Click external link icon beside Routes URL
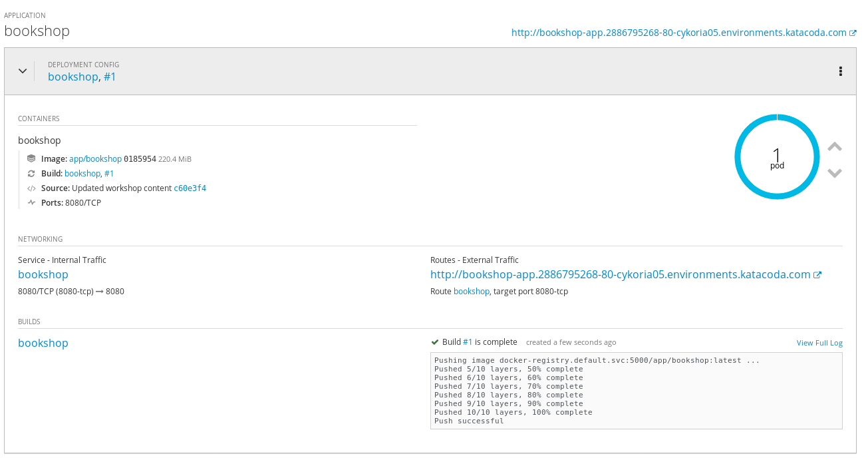This screenshot has height=464, width=868. [x=817, y=275]
